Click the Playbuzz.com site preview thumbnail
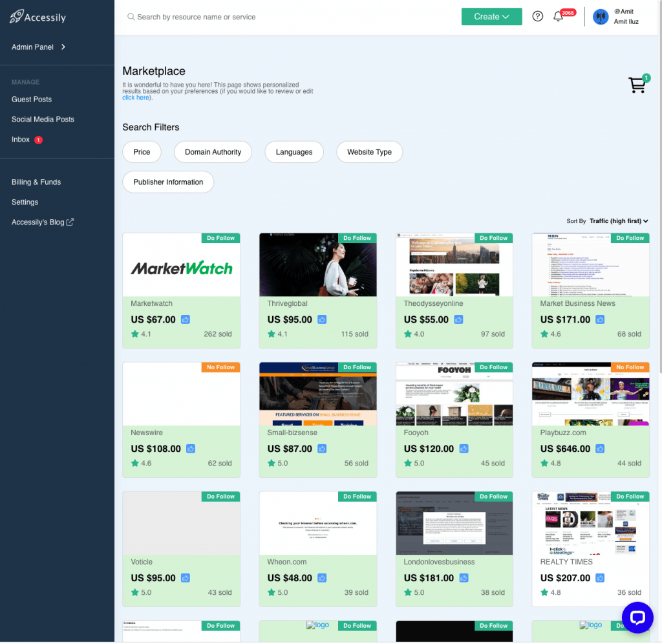 (x=590, y=394)
